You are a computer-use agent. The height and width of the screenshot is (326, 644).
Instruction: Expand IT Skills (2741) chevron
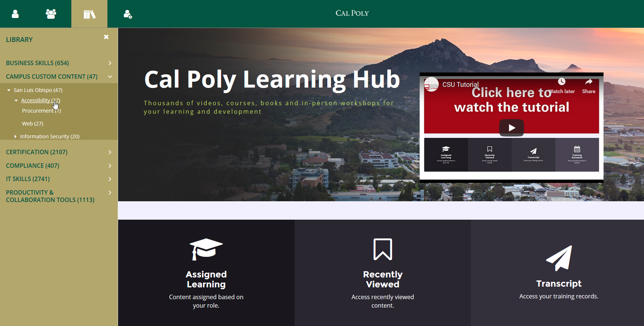(110, 179)
